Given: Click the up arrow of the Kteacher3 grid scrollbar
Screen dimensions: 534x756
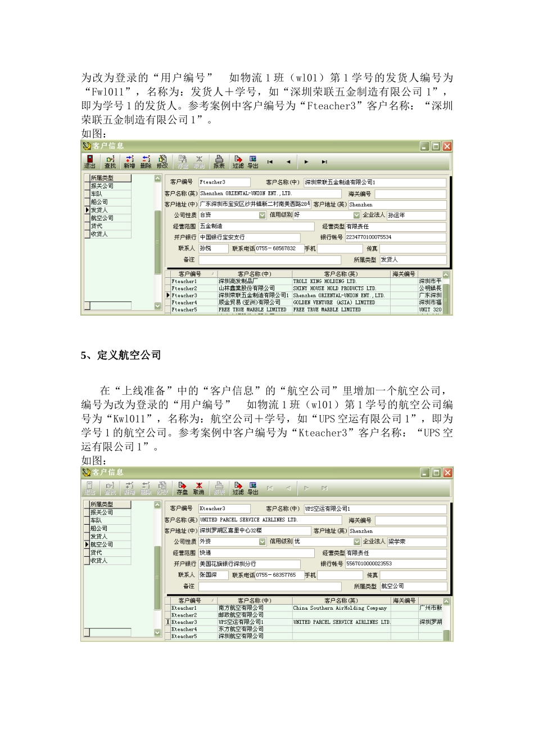Looking at the screenshot, I should 446,601.
